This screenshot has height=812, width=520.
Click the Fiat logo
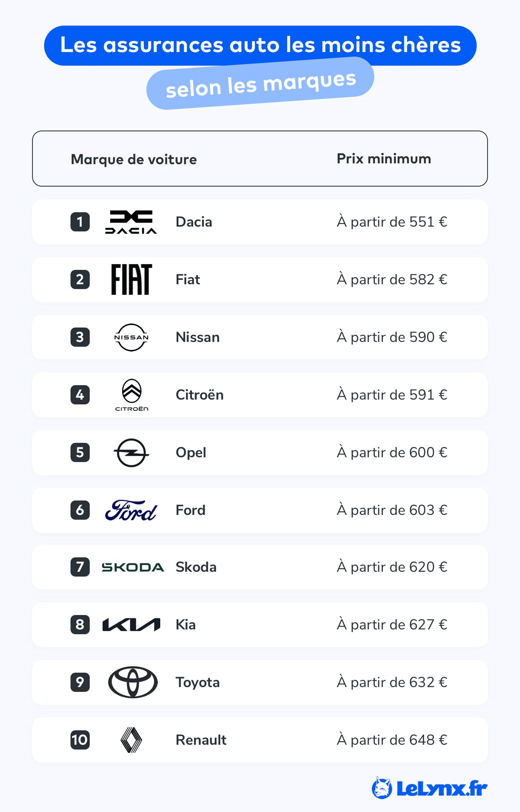(131, 279)
